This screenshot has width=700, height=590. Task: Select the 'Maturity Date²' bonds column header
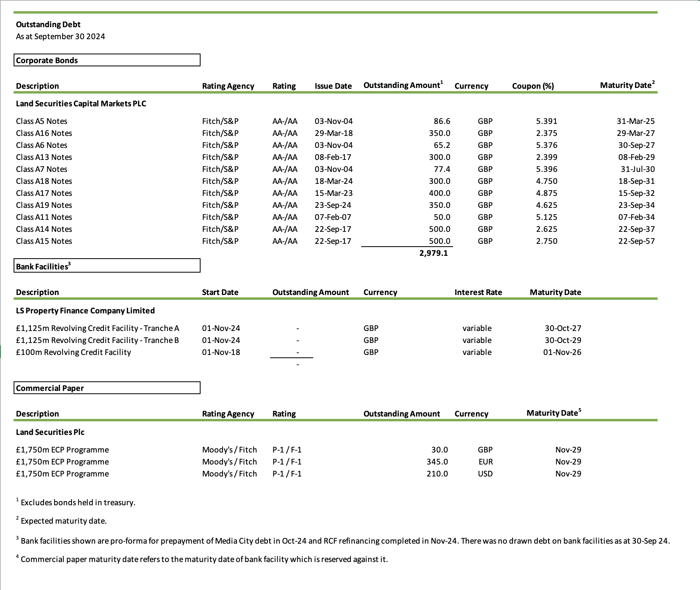(x=627, y=85)
